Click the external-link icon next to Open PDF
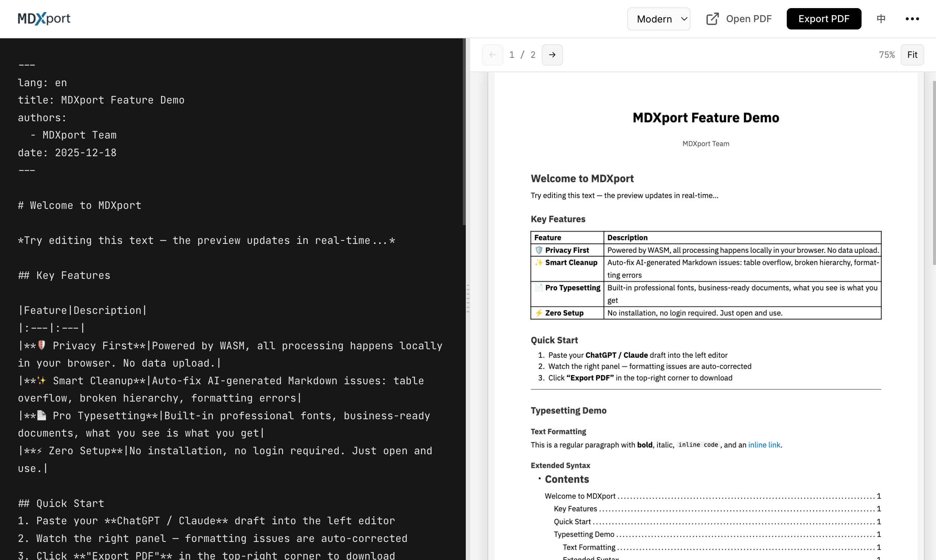The height and width of the screenshot is (560, 936). tap(712, 18)
